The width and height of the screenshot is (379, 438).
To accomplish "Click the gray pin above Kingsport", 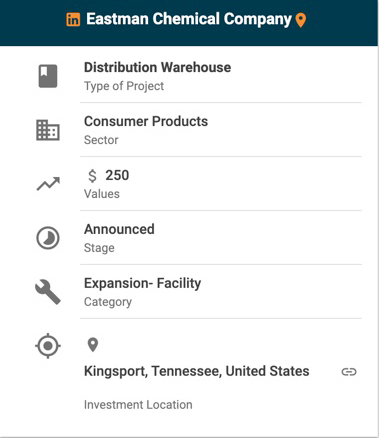I will (93, 345).
